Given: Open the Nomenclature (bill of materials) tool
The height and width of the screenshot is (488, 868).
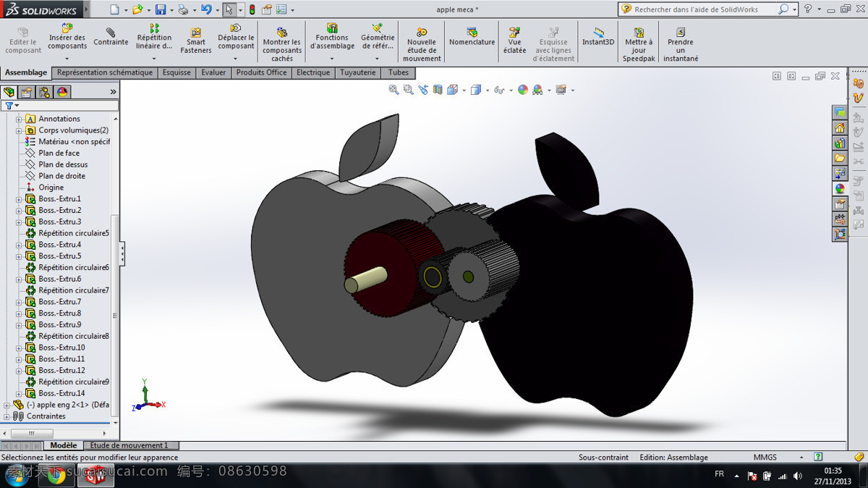Looking at the screenshot, I should 472,37.
